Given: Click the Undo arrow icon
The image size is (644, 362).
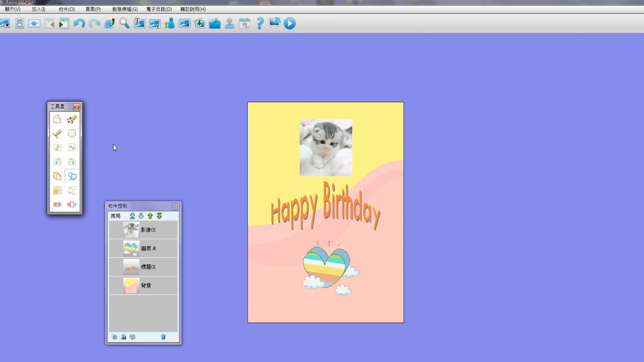Looking at the screenshot, I should point(79,23).
